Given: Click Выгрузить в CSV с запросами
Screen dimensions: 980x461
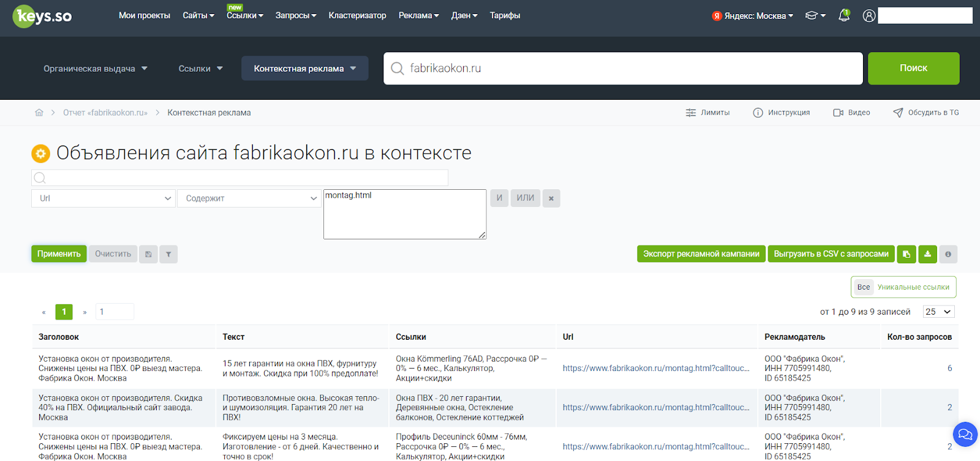Looking at the screenshot, I should pos(831,254).
